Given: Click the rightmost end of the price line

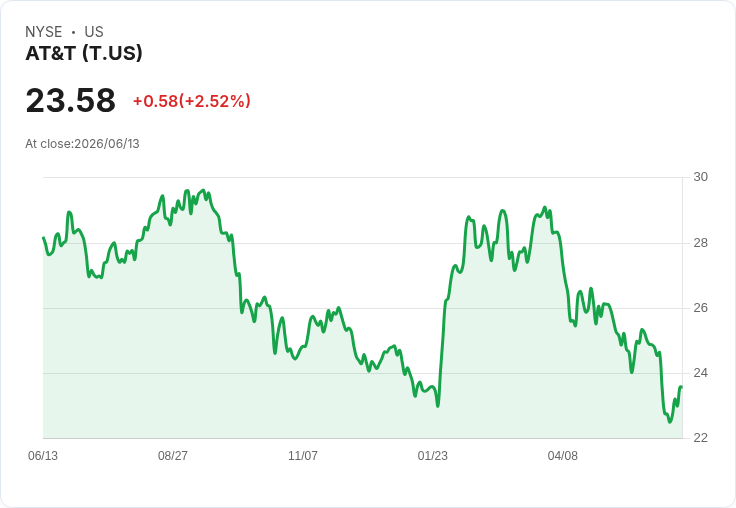Looking at the screenshot, I should [681, 387].
